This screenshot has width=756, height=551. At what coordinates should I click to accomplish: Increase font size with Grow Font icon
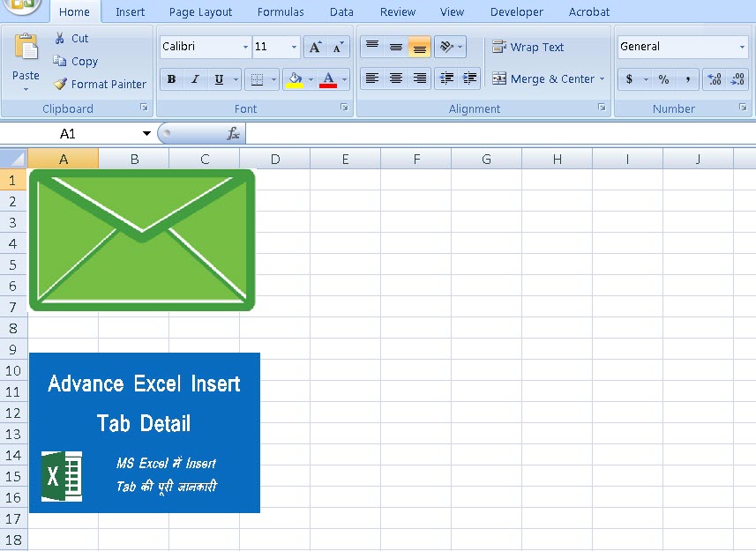[315, 48]
